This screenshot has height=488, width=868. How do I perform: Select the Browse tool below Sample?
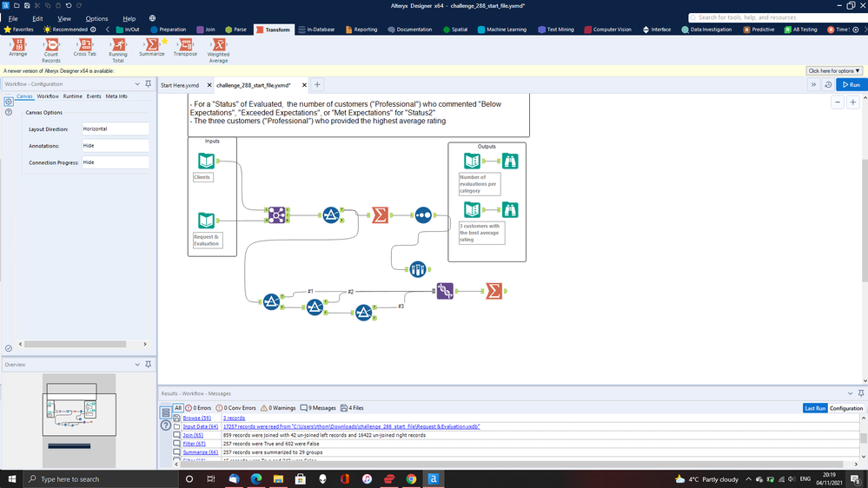pyautogui.click(x=417, y=269)
